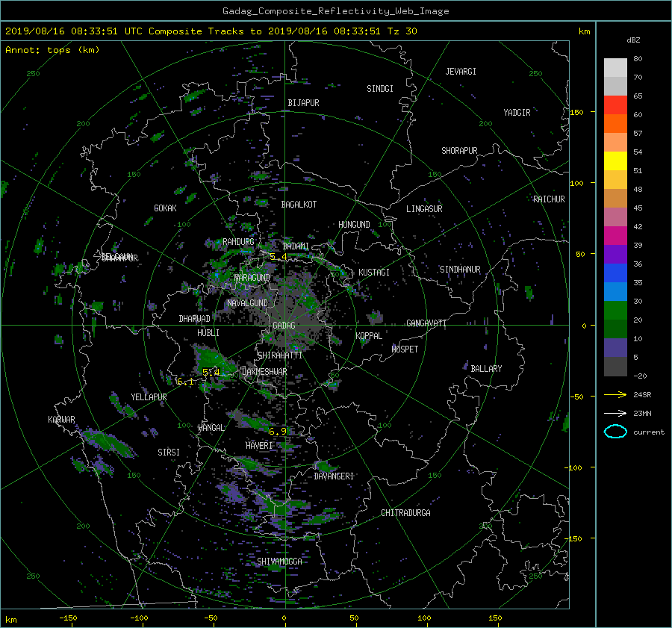Click the white 23MN arrow legend icon
The height and width of the screenshot is (628, 672).
tap(615, 413)
